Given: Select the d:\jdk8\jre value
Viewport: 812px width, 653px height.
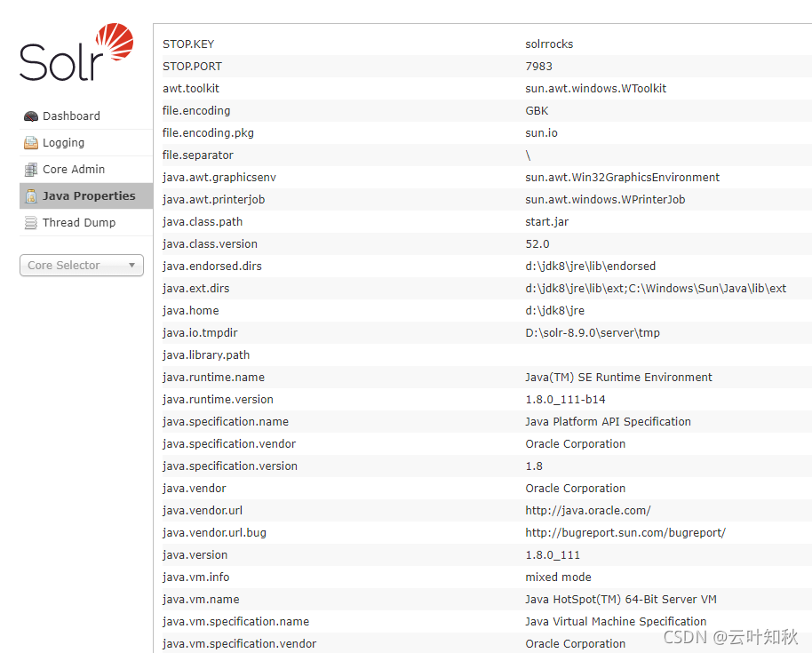Looking at the screenshot, I should pyautogui.click(x=554, y=311).
